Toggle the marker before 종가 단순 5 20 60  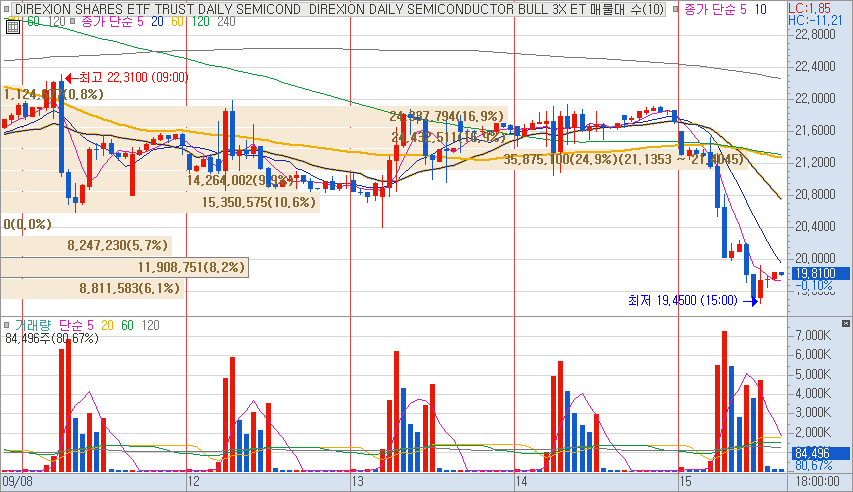72,21
